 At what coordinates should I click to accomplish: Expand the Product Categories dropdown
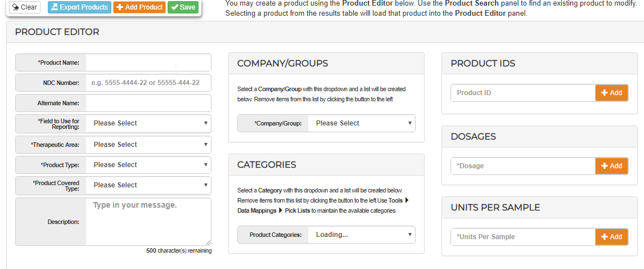point(361,235)
